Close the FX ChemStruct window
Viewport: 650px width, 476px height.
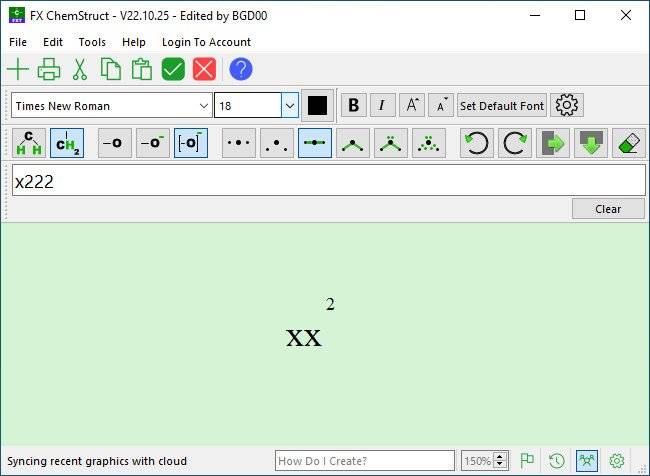click(626, 15)
